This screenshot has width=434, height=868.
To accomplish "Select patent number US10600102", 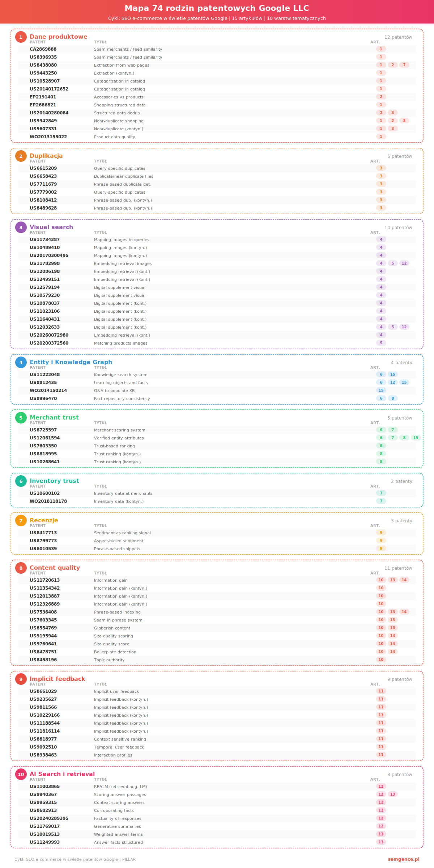I will tap(44, 493).
